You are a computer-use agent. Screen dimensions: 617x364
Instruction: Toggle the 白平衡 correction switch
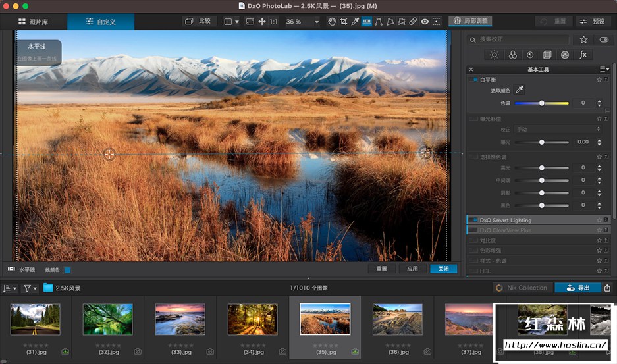point(473,80)
